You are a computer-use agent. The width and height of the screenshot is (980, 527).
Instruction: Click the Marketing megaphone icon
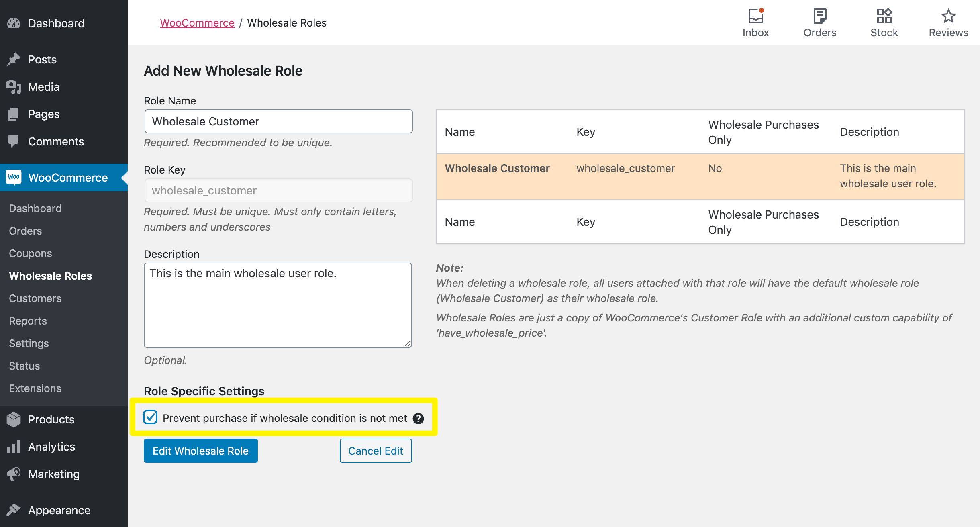[14, 474]
